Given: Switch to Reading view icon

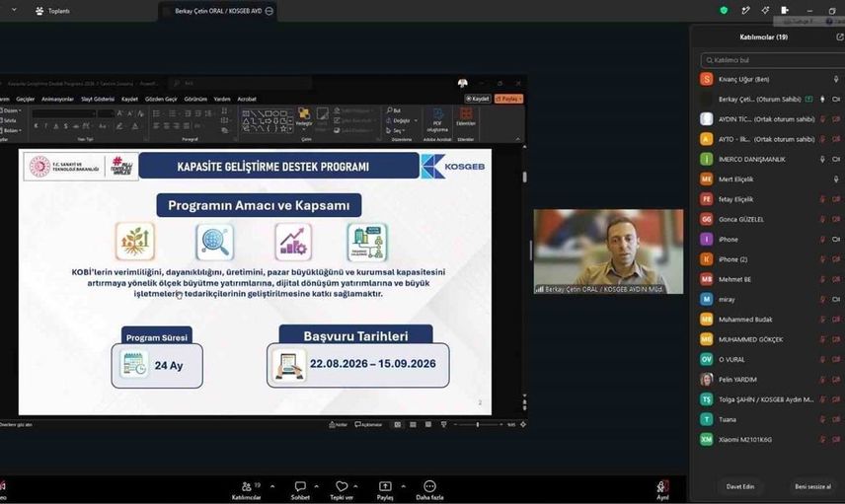Looking at the screenshot, I should pos(427,425).
